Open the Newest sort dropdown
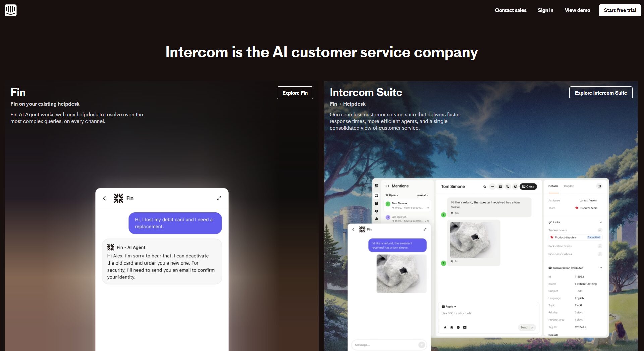 click(422, 195)
